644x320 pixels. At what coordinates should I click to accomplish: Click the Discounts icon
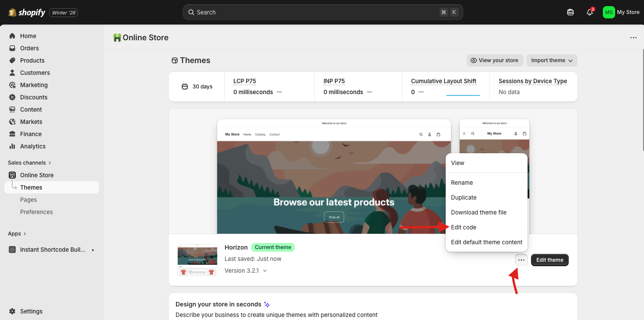(12, 97)
